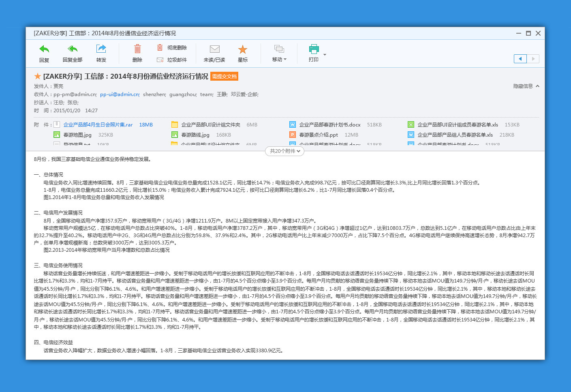The width and height of the screenshot is (571, 392).
Task: Click the image icon of 春游地图.jpg
Action: pos(57,135)
